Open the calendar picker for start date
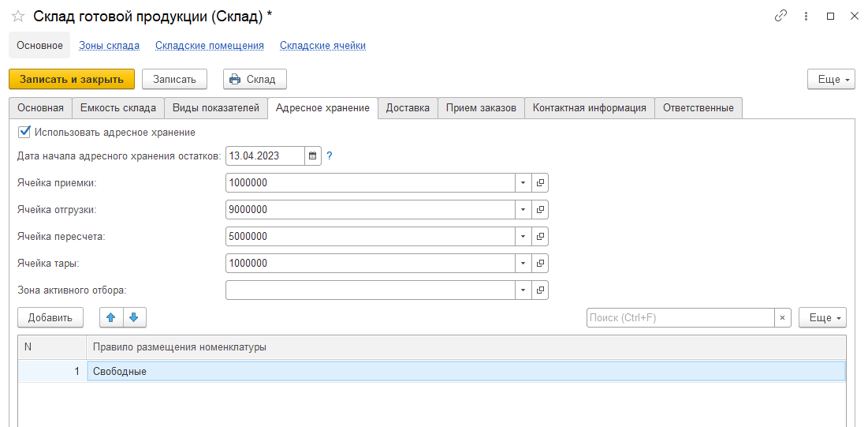868x427 pixels. click(x=312, y=156)
